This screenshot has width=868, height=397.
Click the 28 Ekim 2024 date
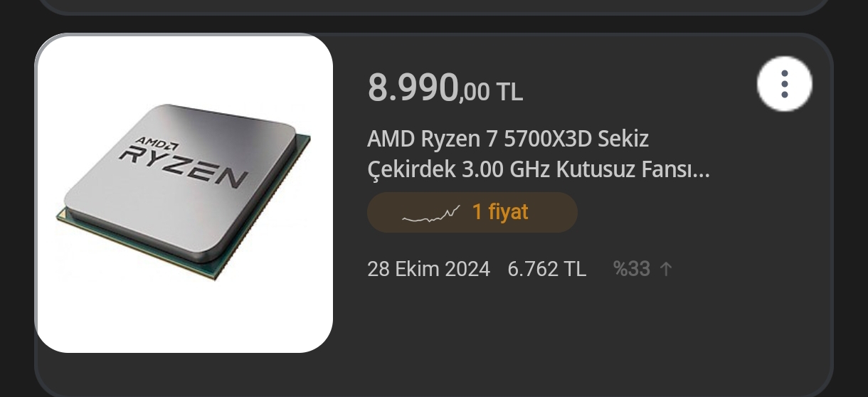pos(428,269)
